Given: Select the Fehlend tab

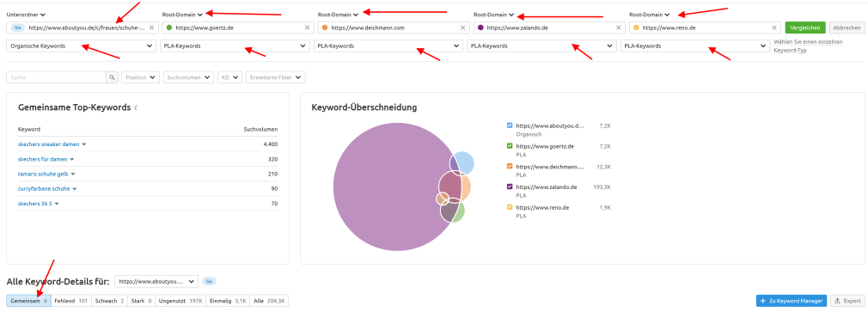Looking at the screenshot, I should point(70,301).
